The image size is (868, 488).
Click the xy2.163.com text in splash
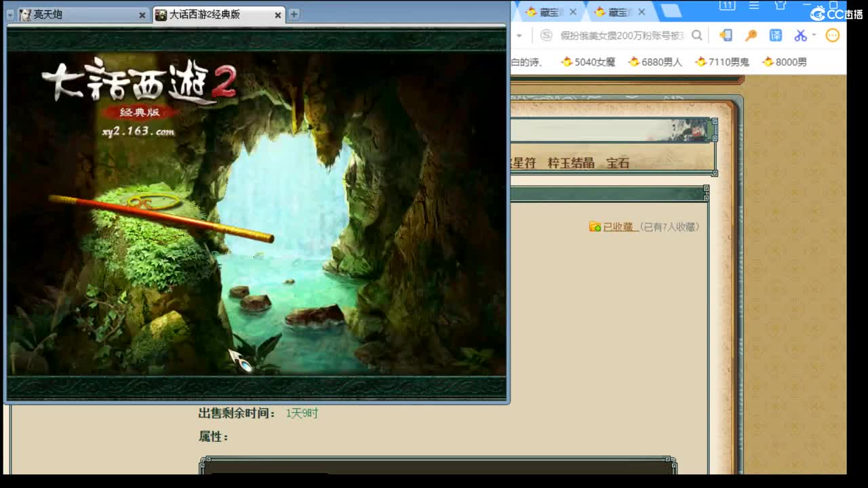(x=138, y=131)
